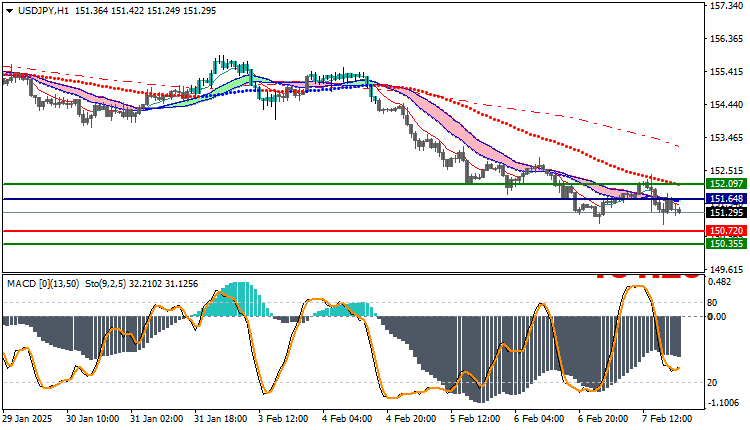This screenshot has height=430, width=750.
Task: Click the 153.465 price scale value
Action: [727, 138]
